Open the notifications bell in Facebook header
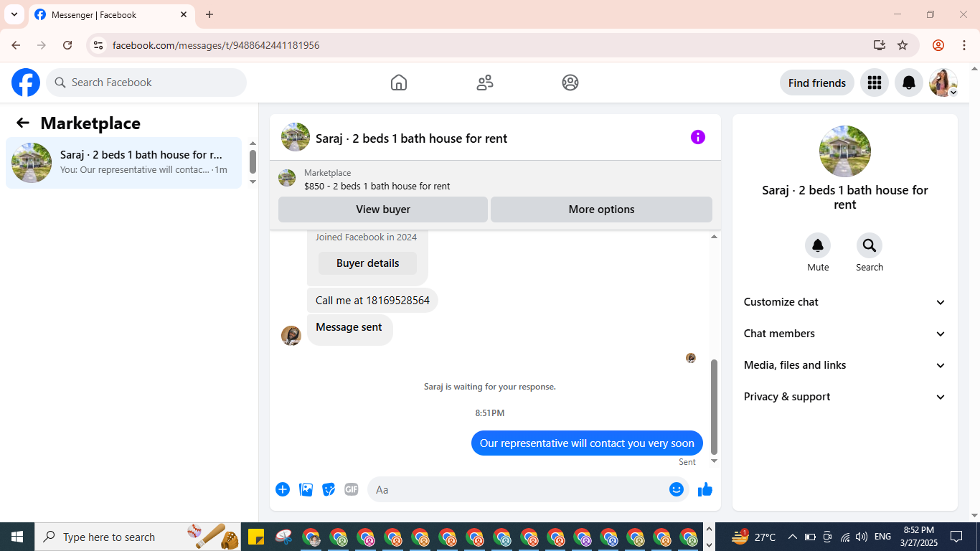Image resolution: width=980 pixels, height=551 pixels. tap(909, 83)
